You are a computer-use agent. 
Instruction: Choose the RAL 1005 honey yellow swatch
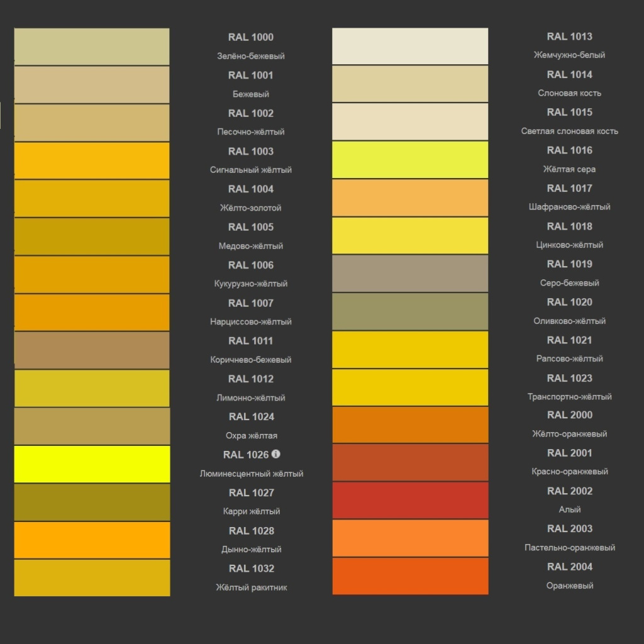92,236
